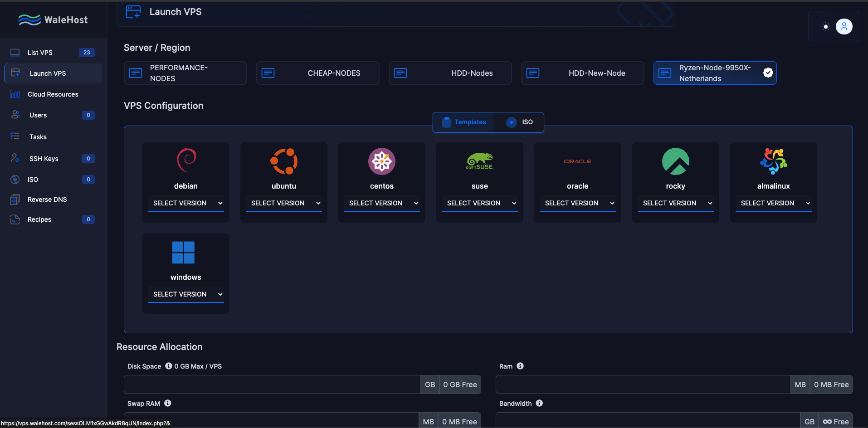This screenshot has width=868, height=428.
Task: Open almalinux SELECT VERSION dropdown
Action: click(774, 203)
